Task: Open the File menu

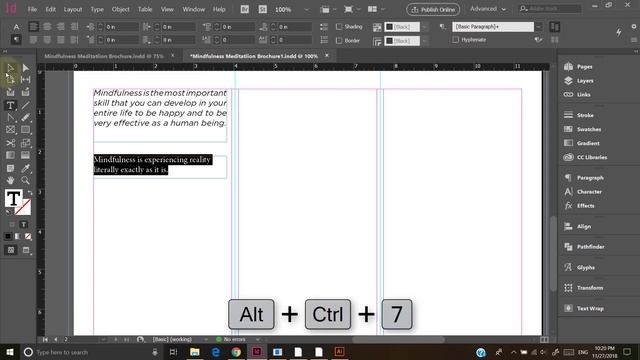Action: click(x=32, y=9)
